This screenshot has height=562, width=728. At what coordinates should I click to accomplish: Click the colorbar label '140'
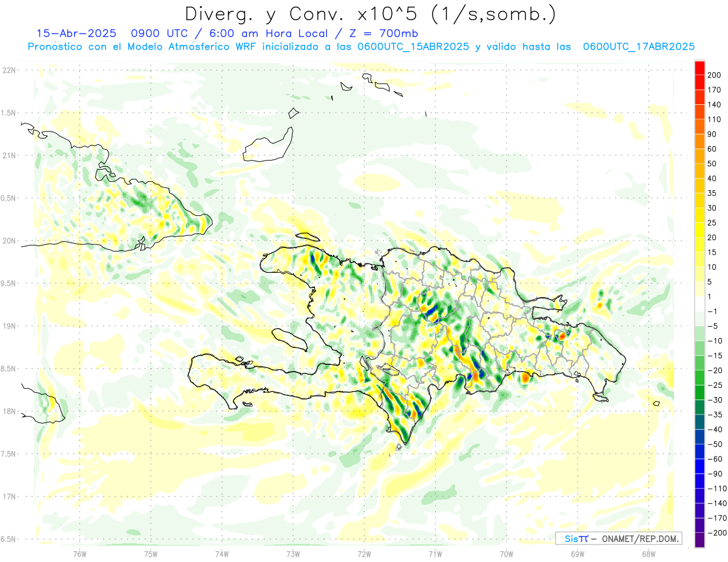pyautogui.click(x=715, y=104)
